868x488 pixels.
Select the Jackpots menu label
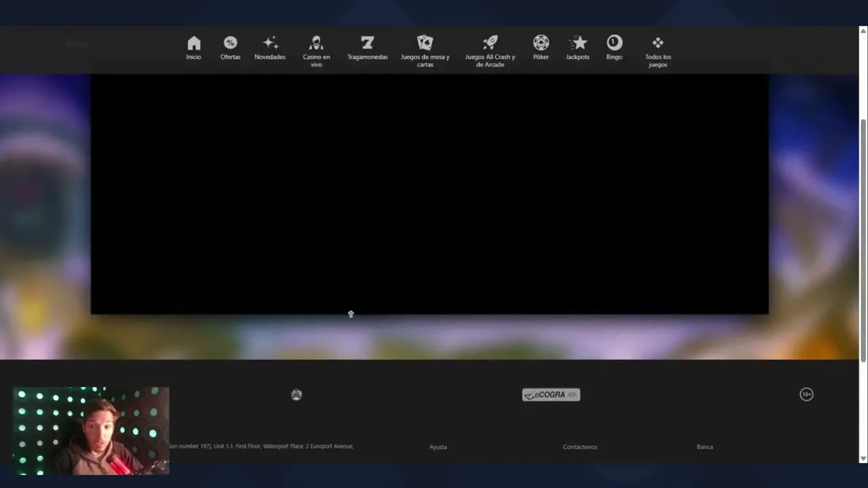click(x=578, y=57)
